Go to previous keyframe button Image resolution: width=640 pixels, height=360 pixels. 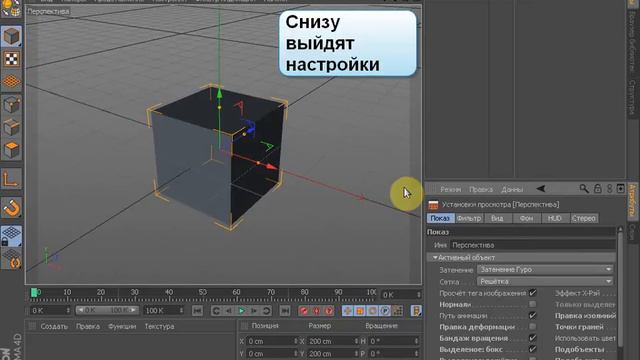tap(216, 311)
